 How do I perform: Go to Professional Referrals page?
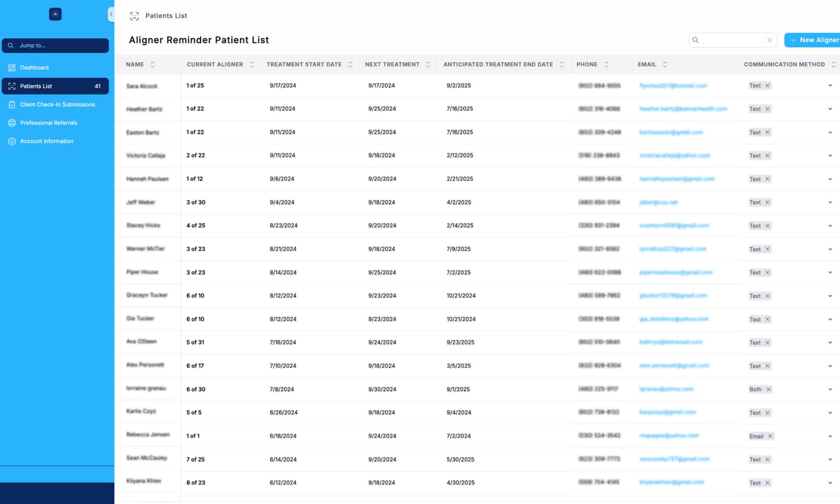(x=49, y=123)
